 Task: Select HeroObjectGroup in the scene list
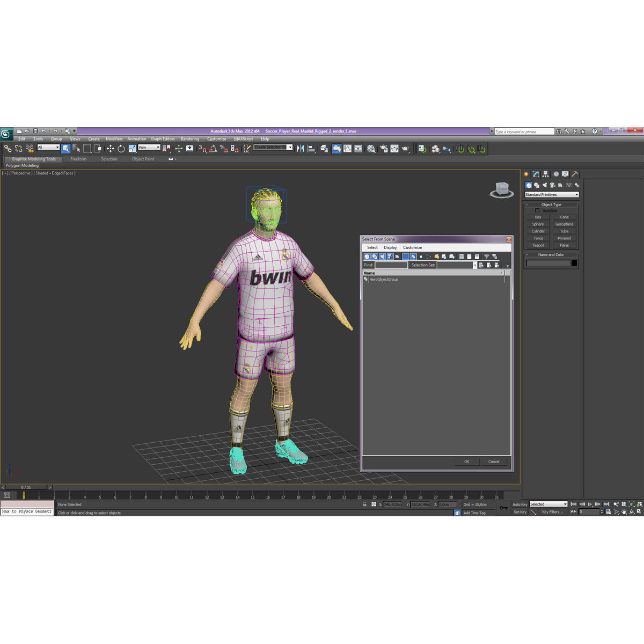(384, 280)
